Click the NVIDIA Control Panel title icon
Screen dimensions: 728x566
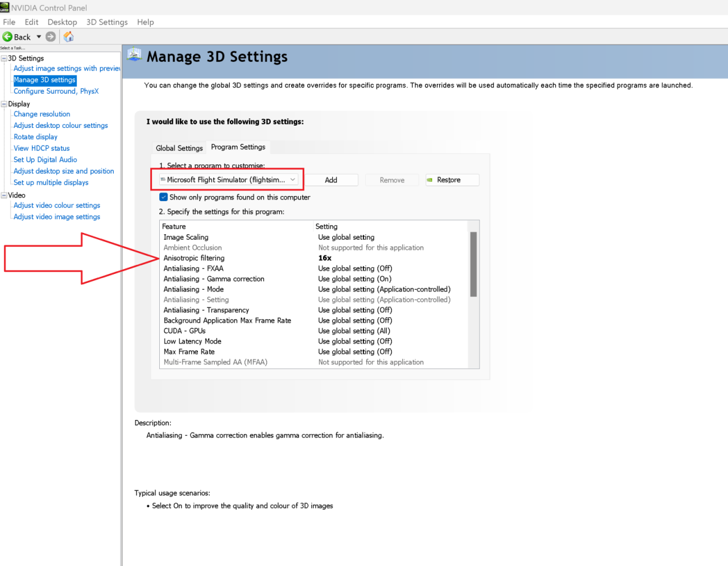coord(5,7)
